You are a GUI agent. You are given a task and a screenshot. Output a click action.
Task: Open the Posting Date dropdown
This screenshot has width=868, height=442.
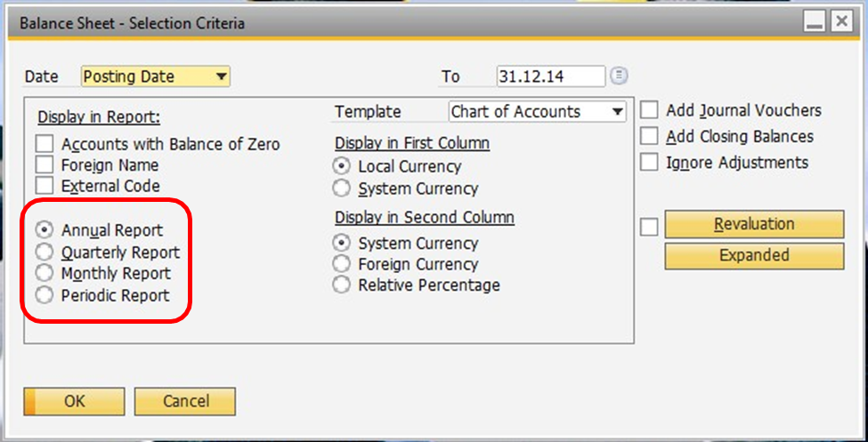click(x=220, y=76)
